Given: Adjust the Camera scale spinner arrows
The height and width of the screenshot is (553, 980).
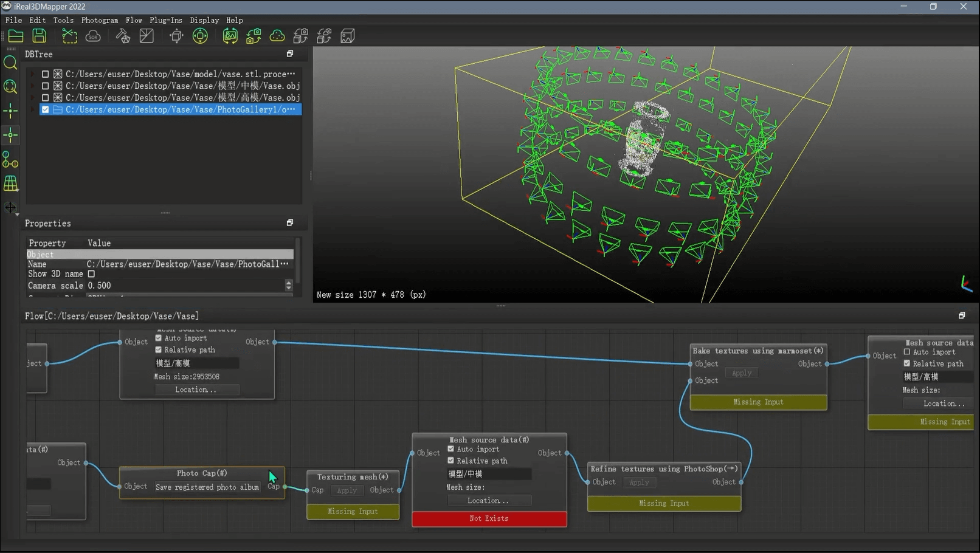Looking at the screenshot, I should click(x=288, y=285).
